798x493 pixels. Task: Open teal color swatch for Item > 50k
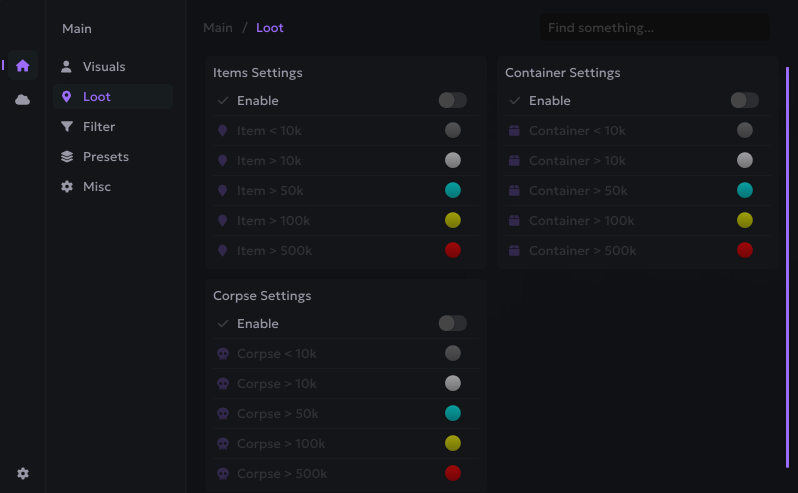pyautogui.click(x=453, y=191)
